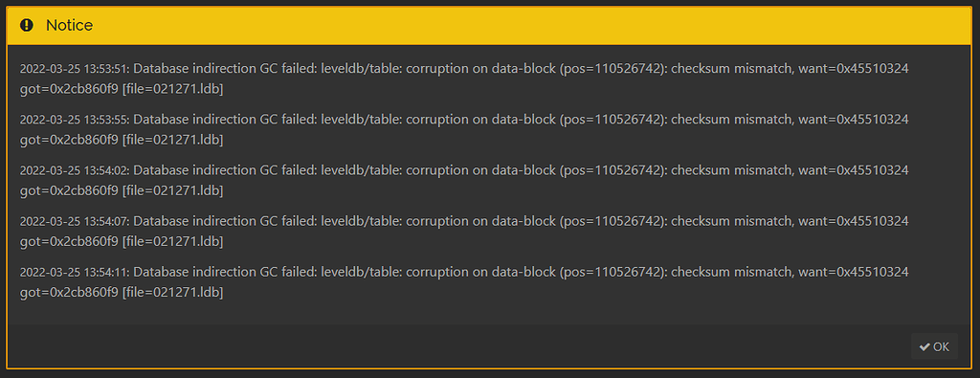Click "checksum mismatch" in the 13:54:11 entry
The width and height of the screenshot is (980, 378).
point(735,272)
